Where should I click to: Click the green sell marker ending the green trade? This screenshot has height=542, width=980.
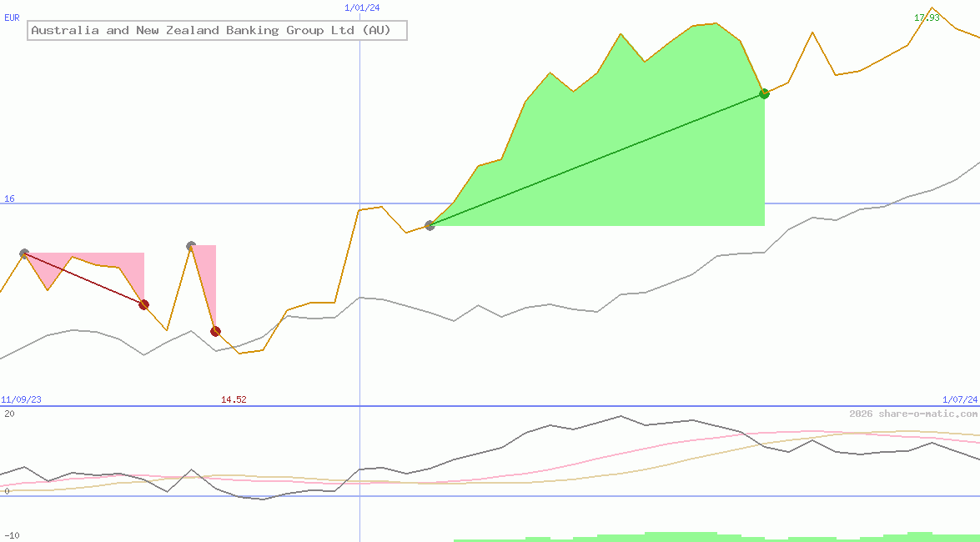coord(764,93)
